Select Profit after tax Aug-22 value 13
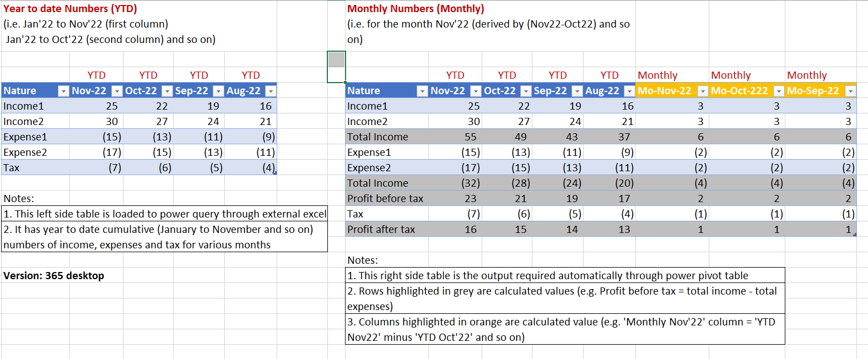Image resolution: width=868 pixels, height=359 pixels. [624, 230]
